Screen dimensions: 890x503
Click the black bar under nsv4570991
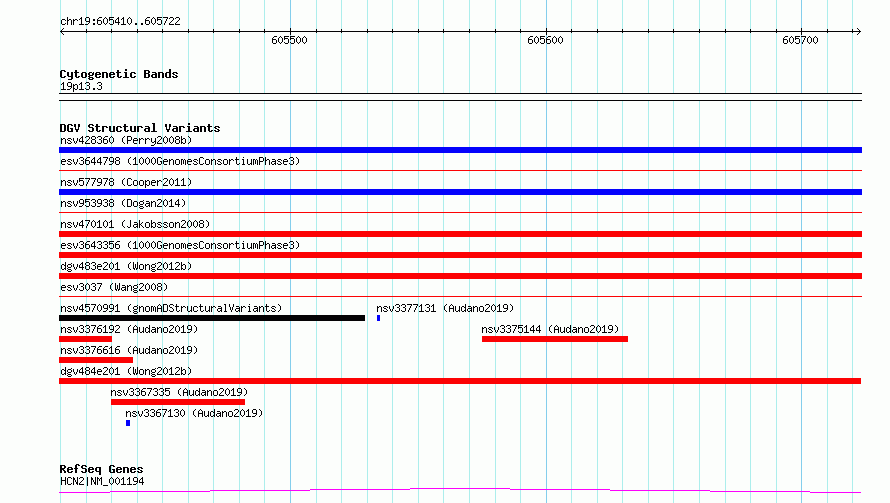212,318
